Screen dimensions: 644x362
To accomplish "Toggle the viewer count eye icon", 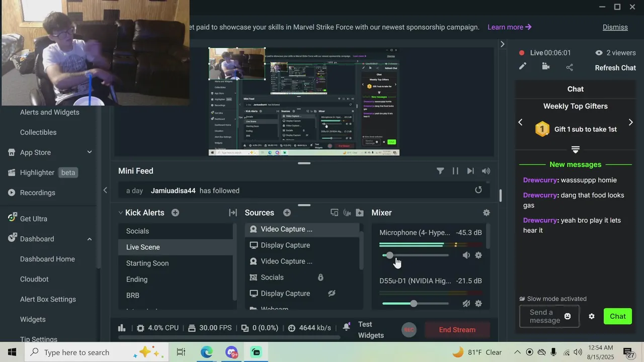I will [599, 53].
